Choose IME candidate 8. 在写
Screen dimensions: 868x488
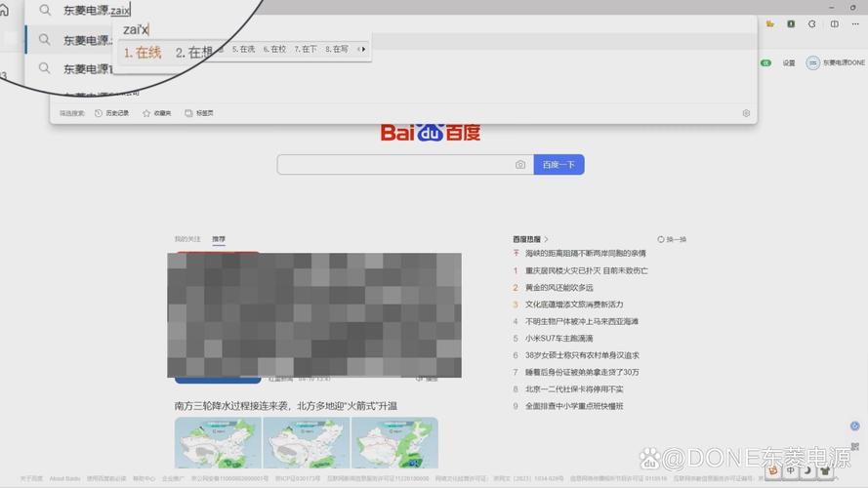(337, 49)
